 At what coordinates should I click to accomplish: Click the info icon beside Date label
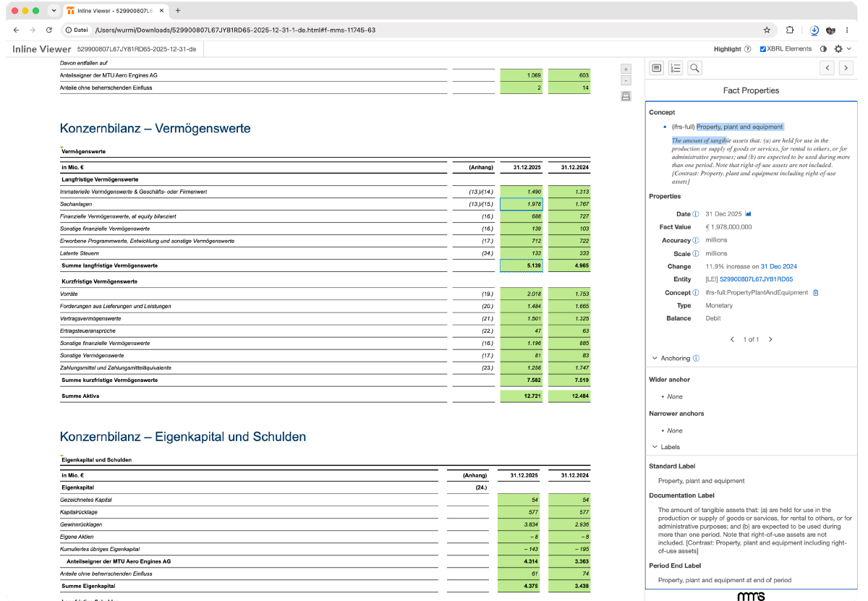pos(696,214)
